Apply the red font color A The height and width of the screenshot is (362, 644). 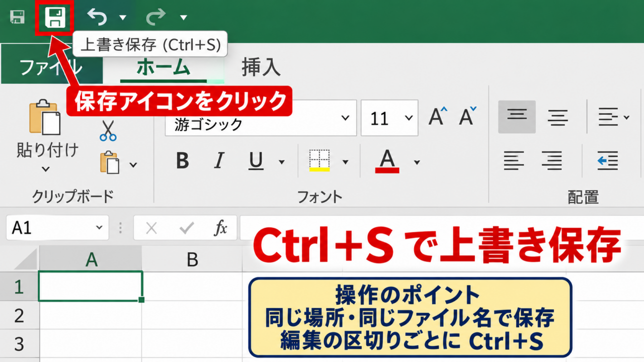(387, 161)
